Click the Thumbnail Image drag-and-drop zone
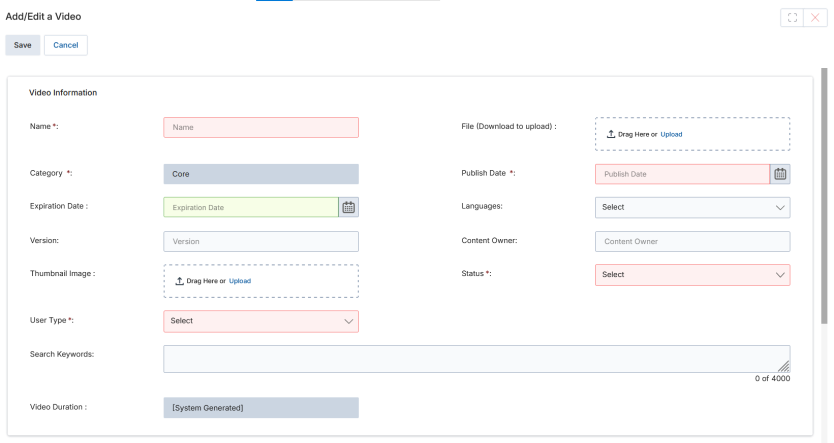This screenshot has height=443, width=834. [261, 281]
